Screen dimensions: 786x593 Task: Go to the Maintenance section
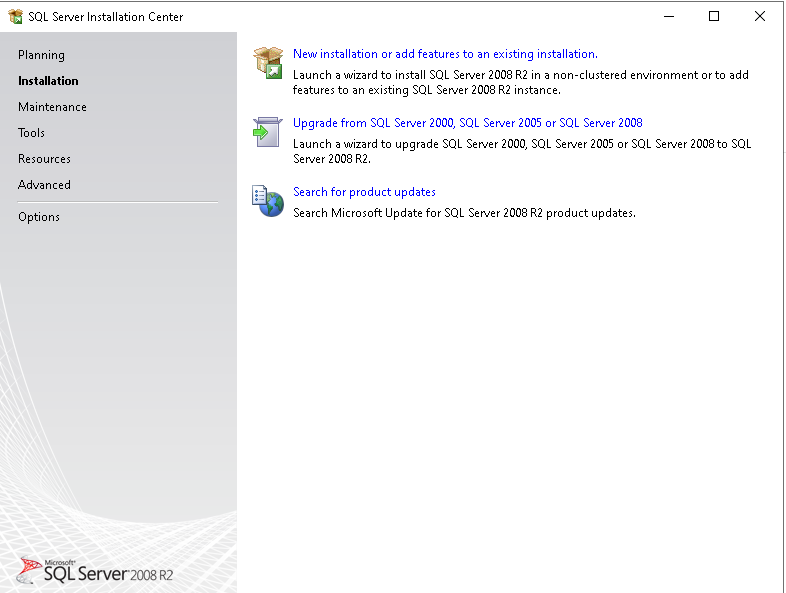(52, 107)
